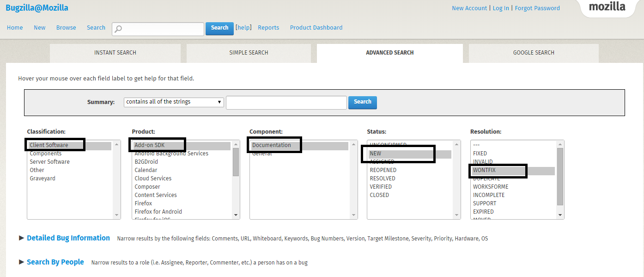Switch to Instant Search tab
This screenshot has width=644, height=277.
115,53
